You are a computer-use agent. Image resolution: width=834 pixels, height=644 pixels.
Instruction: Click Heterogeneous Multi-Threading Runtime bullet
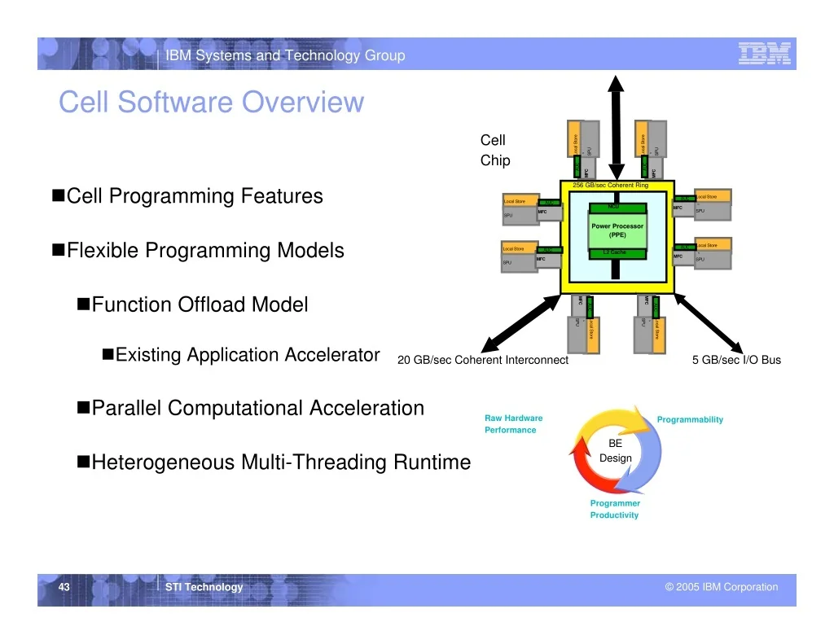[x=274, y=462]
